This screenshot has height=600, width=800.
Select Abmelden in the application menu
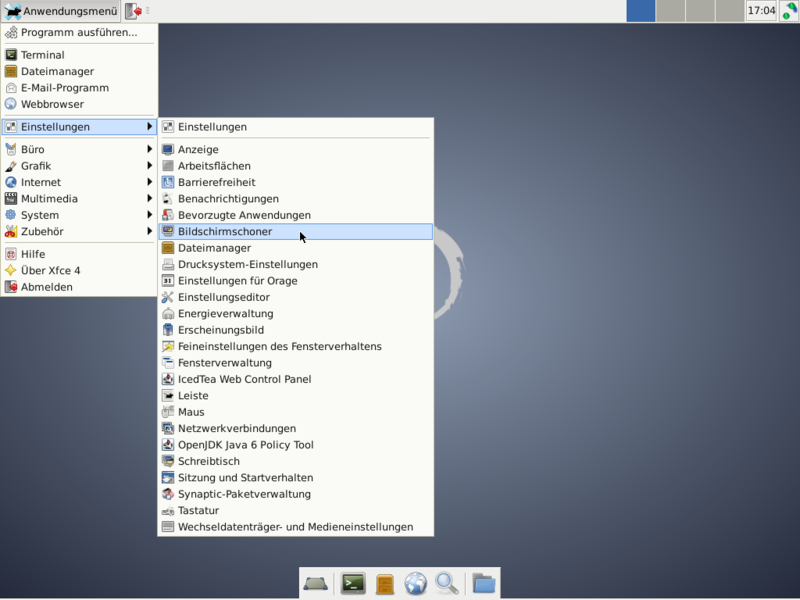click(x=46, y=287)
